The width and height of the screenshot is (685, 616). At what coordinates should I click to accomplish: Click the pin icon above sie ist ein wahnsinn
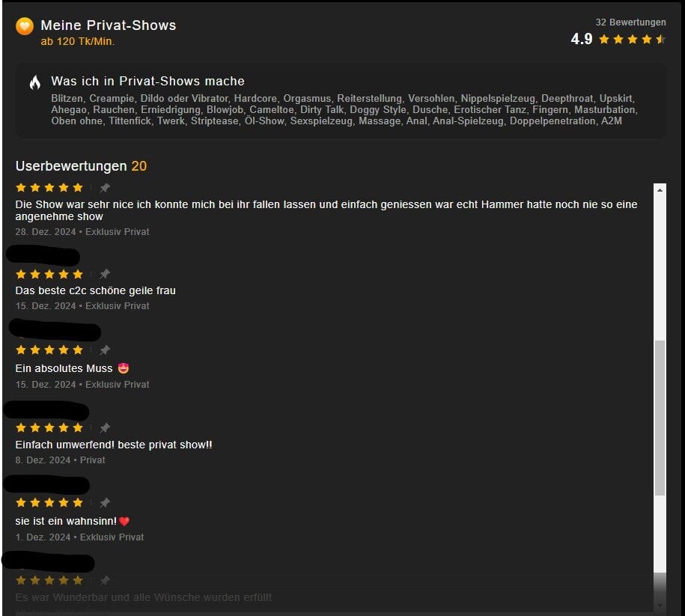coord(105,503)
